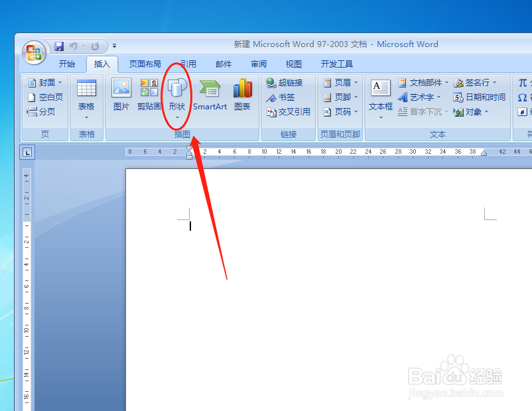
Task: Insert a symbol with the Ω icon
Action: tap(523, 97)
